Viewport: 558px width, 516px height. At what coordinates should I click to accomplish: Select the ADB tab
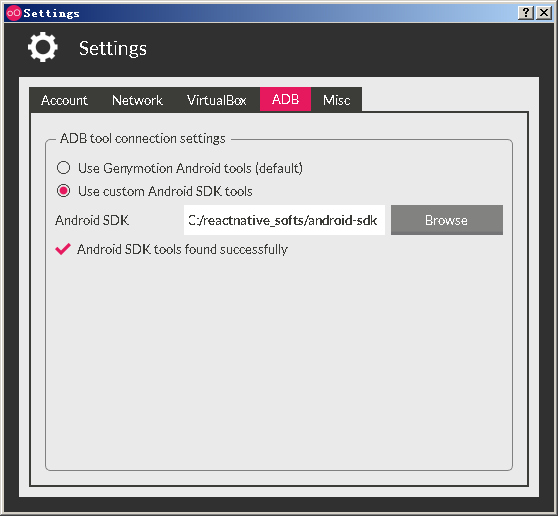285,100
